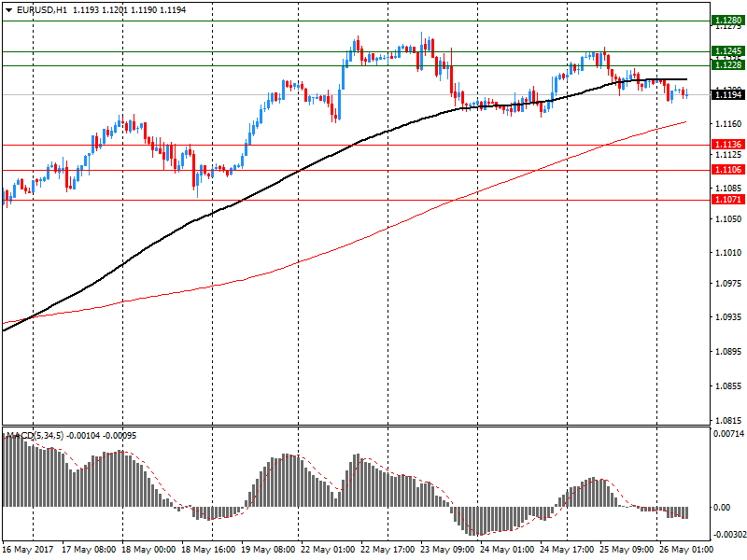Image resolution: width=747 pixels, height=560 pixels.
Task: Click the 24 May 01:00 time label
Action: click(507, 550)
